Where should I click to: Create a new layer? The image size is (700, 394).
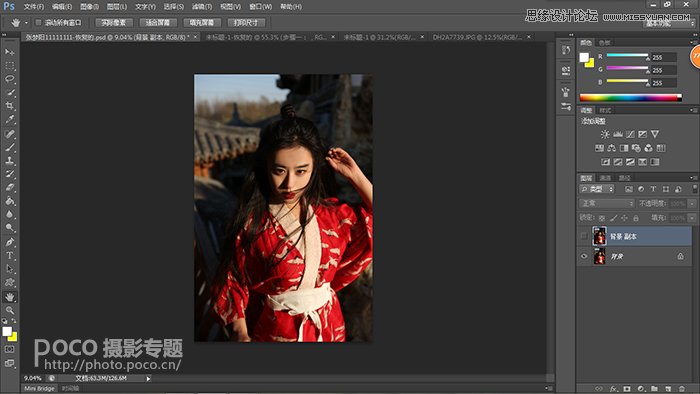click(x=668, y=389)
